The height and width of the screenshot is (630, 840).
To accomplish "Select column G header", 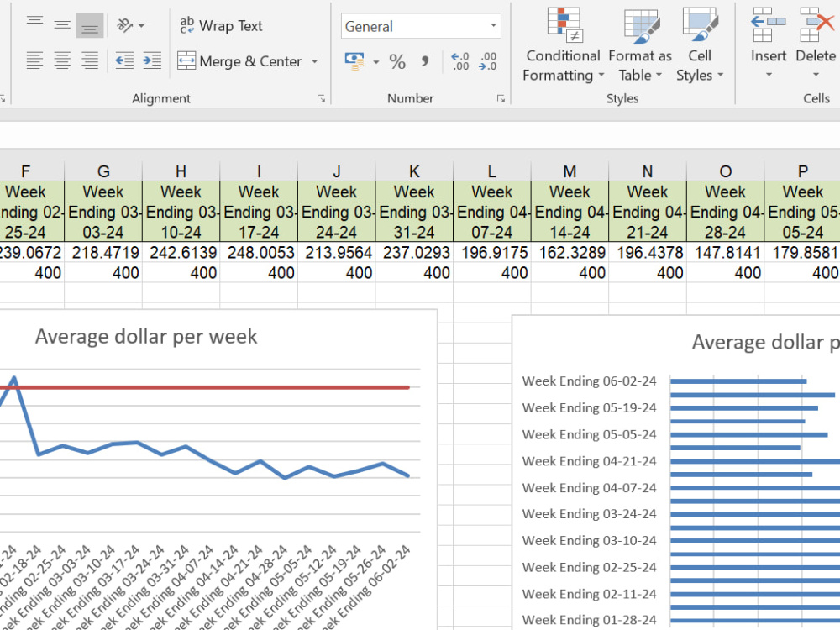I will [103, 171].
